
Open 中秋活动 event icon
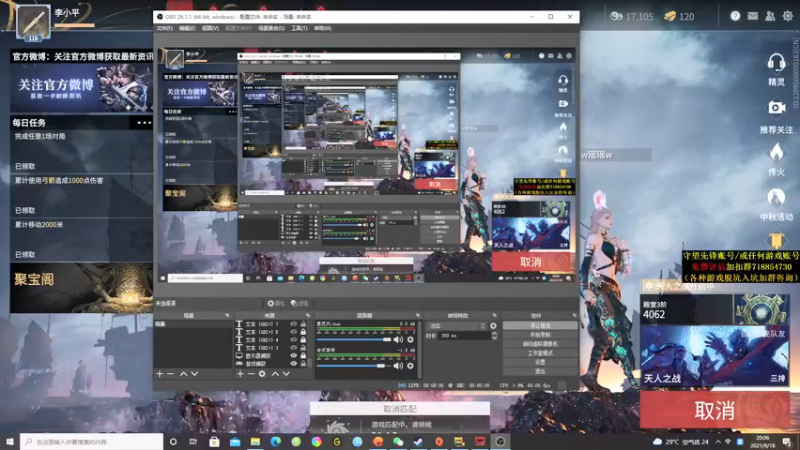[776, 197]
